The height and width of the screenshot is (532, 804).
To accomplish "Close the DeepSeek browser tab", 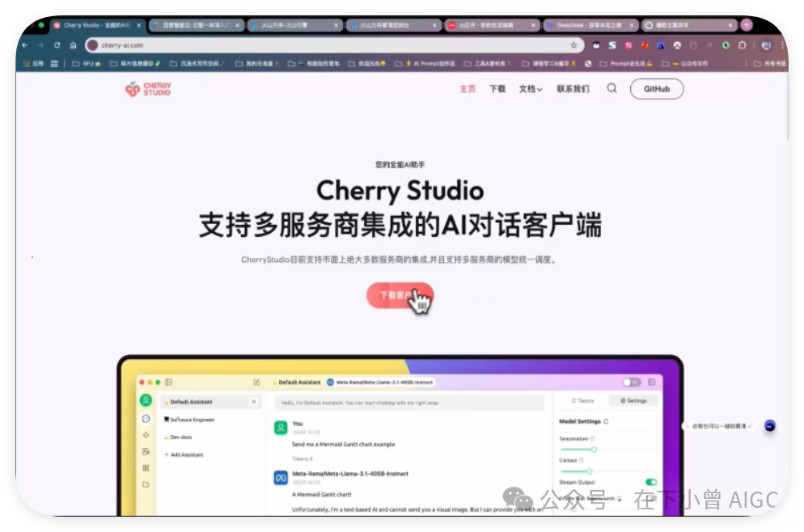I will click(x=631, y=24).
